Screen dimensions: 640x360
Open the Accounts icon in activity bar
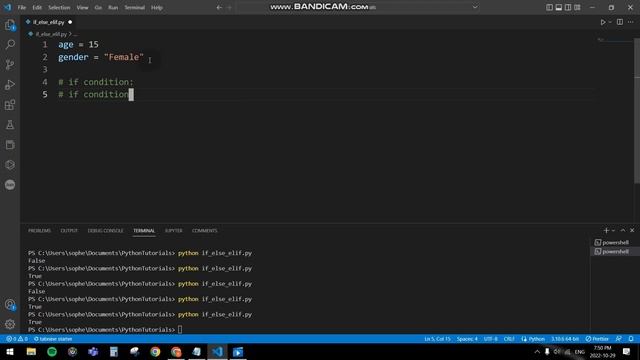pos(10,304)
